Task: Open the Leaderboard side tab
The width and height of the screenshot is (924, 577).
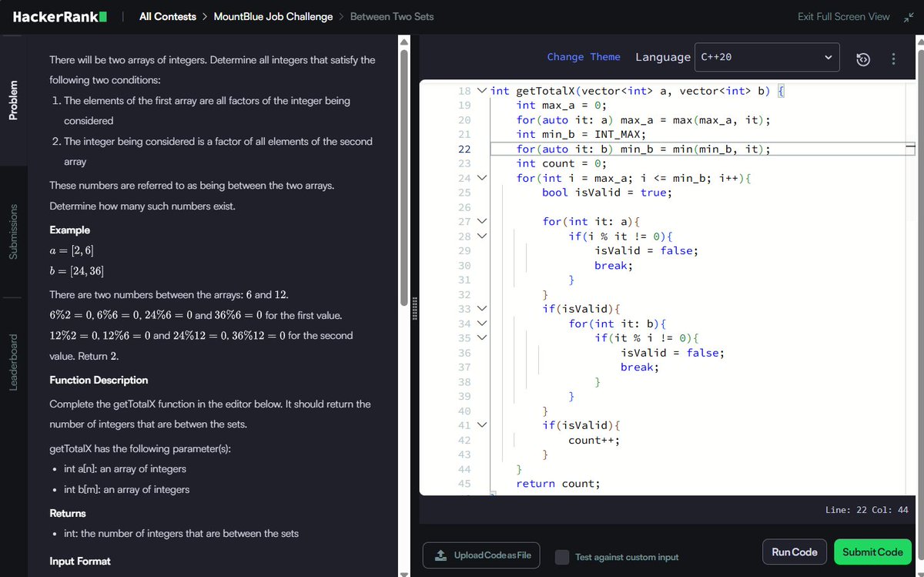Action: point(14,361)
